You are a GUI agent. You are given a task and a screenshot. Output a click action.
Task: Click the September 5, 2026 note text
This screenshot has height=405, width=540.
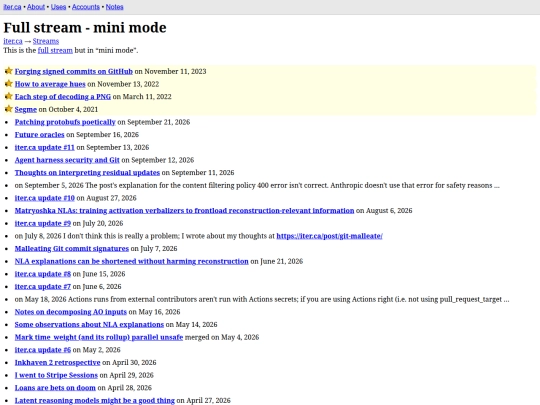pyautogui.click(x=257, y=185)
